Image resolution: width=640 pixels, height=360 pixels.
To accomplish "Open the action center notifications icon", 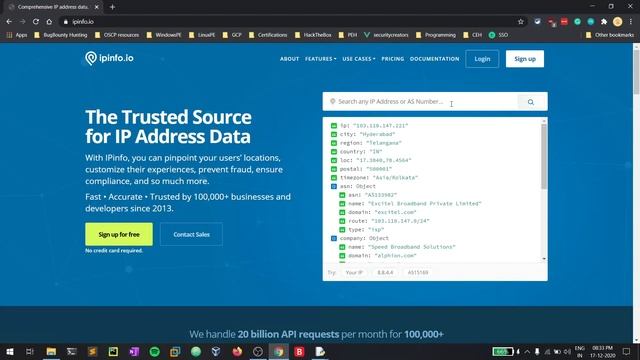I will (627, 351).
